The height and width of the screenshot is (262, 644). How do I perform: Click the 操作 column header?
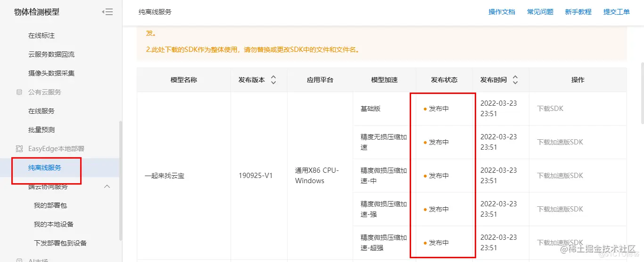(578, 80)
